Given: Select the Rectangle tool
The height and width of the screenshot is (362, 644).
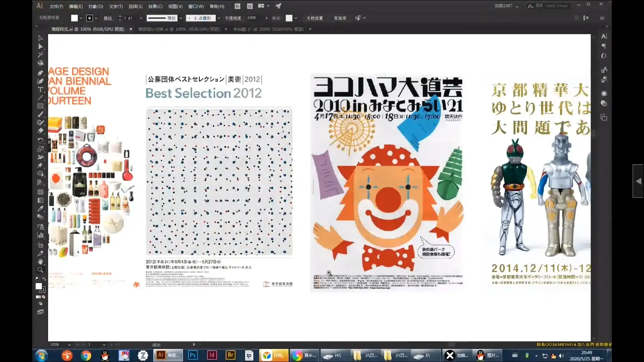Looking at the screenshot, I should point(40,106).
